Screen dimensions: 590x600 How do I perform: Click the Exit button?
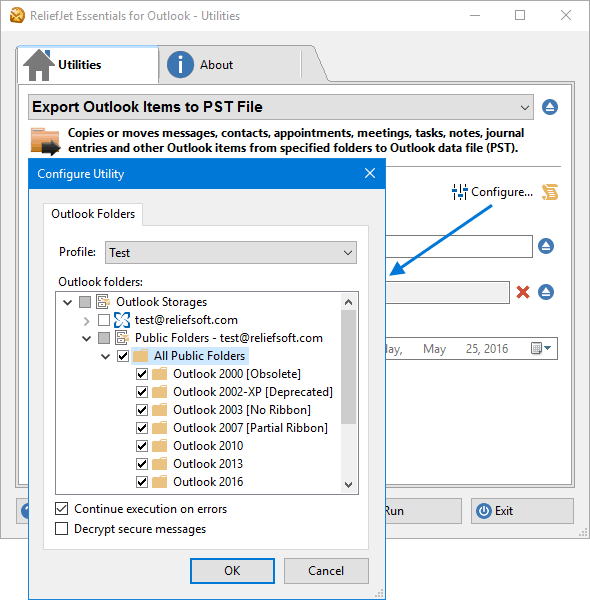(x=522, y=511)
